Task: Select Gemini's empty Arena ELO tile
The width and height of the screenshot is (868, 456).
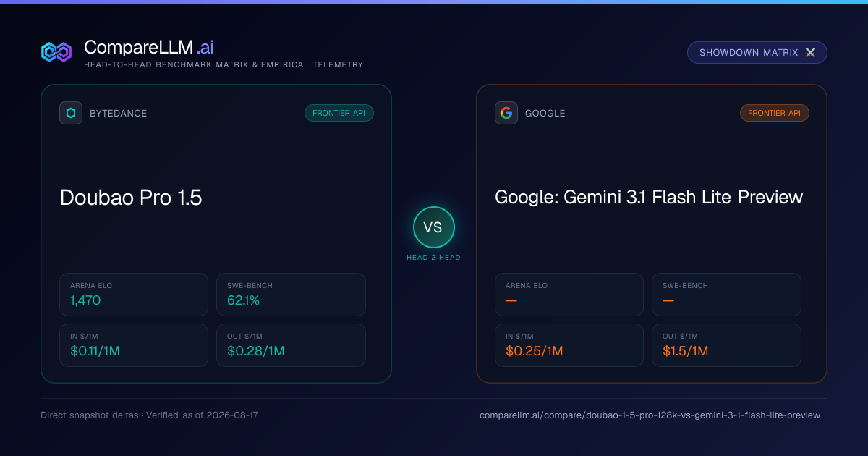Action: click(569, 295)
